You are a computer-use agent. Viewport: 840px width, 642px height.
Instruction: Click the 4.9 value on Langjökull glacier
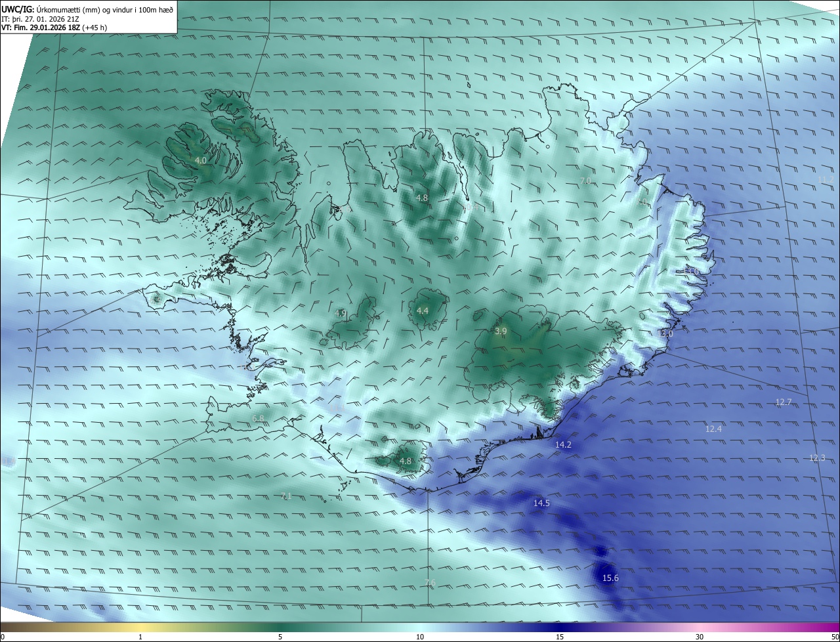pyautogui.click(x=340, y=313)
